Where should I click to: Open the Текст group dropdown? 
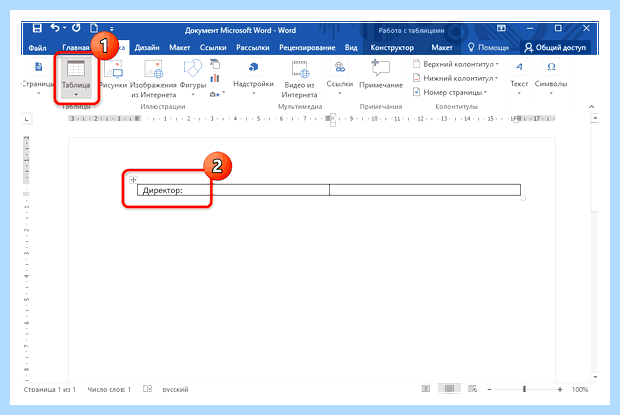tap(519, 77)
